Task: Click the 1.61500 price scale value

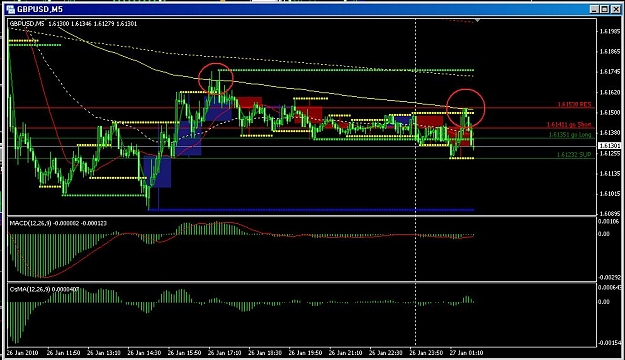Action: (x=610, y=112)
